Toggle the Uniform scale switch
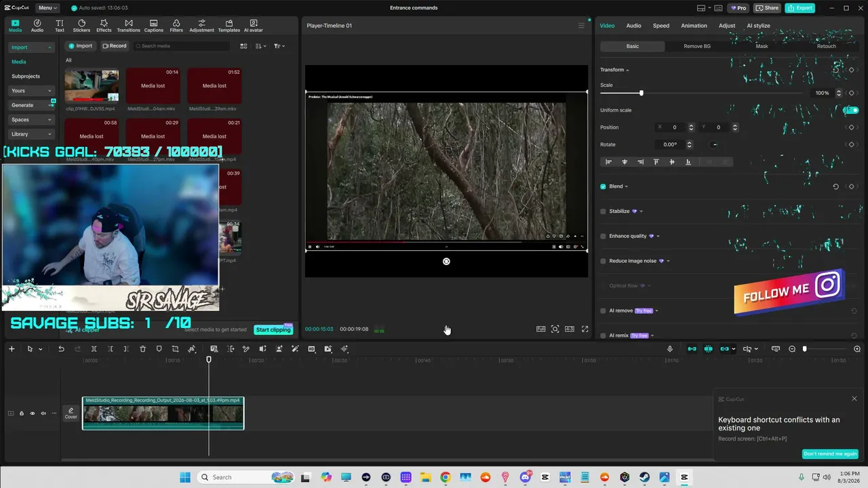The width and height of the screenshot is (868, 488). 852,110
